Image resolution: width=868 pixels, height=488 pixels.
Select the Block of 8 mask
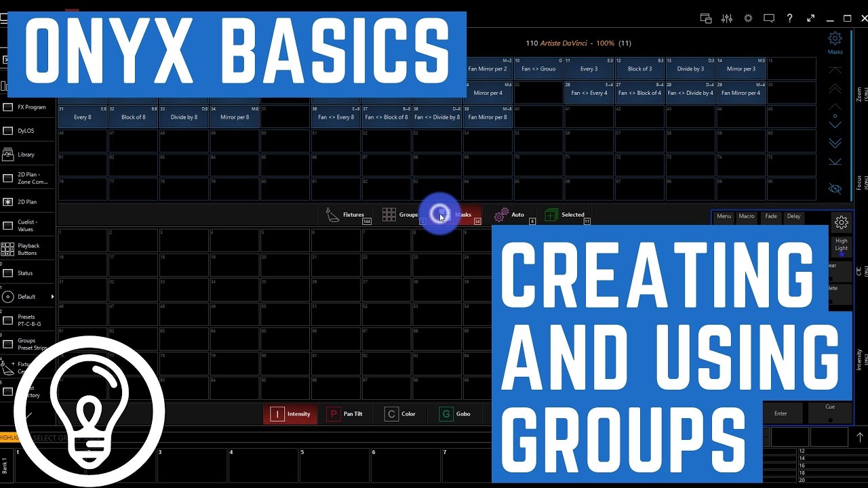pyautogui.click(x=133, y=117)
